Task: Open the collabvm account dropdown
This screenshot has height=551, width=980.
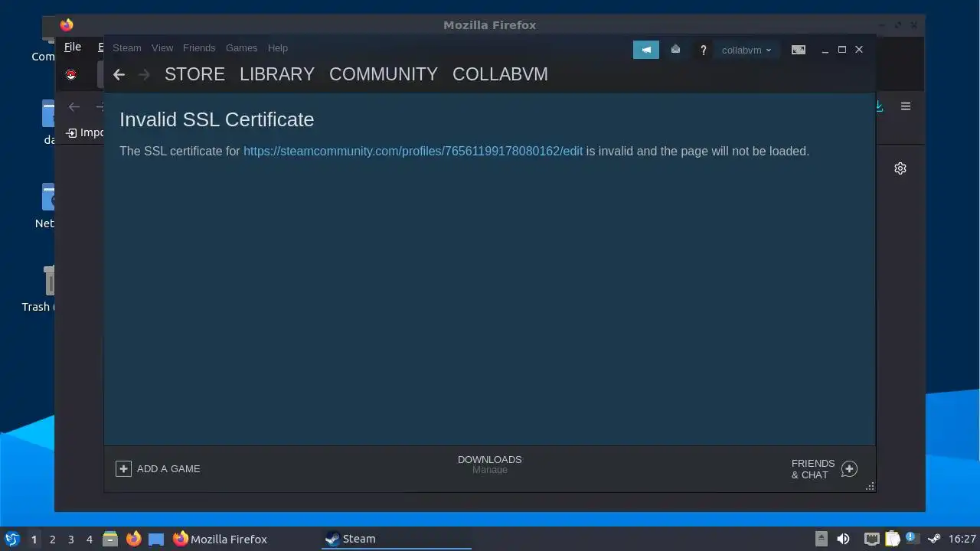Action: (x=746, y=50)
